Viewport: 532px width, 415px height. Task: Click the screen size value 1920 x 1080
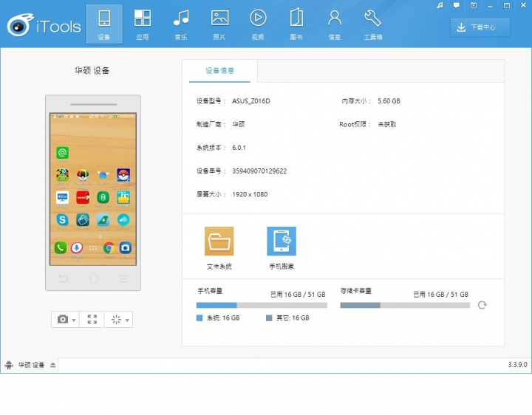pos(250,195)
